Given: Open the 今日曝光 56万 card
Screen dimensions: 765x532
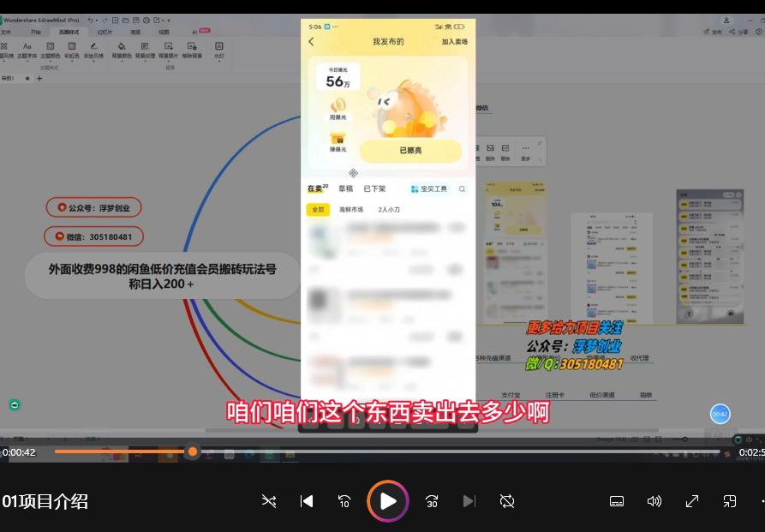Looking at the screenshot, I should tap(338, 76).
